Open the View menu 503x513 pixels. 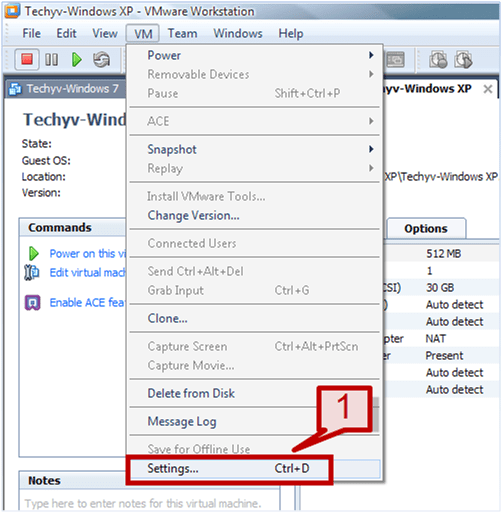[105, 34]
